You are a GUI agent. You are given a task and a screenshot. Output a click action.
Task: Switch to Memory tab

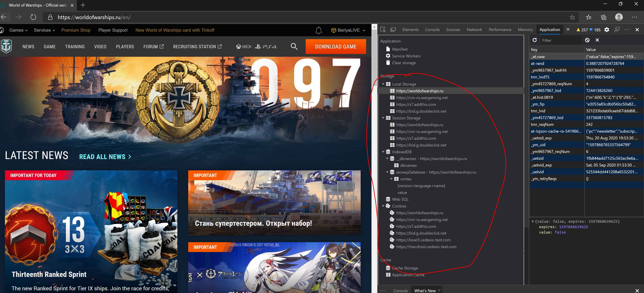click(x=525, y=29)
